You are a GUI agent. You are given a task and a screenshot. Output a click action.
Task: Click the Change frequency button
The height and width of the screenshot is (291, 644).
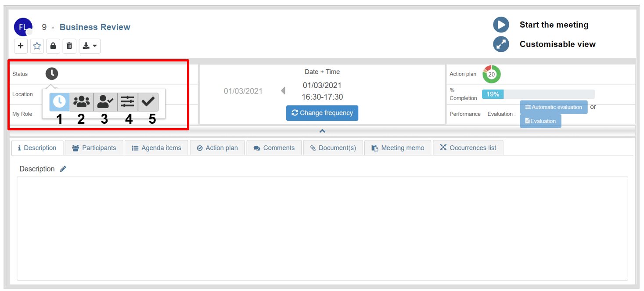(322, 113)
